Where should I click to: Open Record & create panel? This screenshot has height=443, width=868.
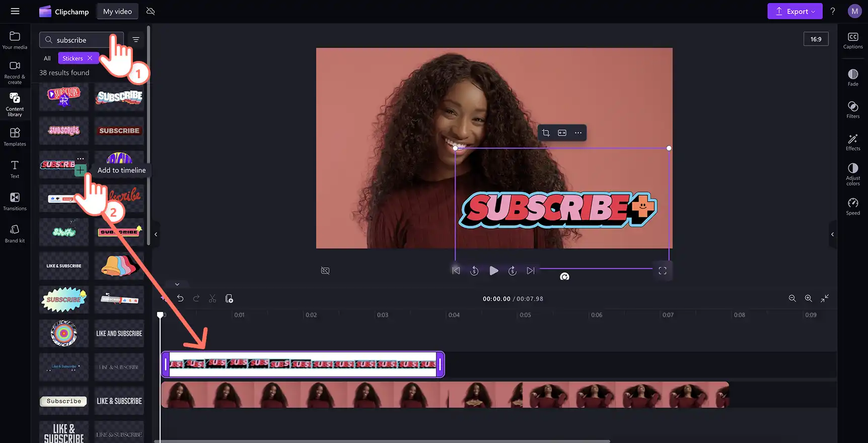tap(15, 73)
